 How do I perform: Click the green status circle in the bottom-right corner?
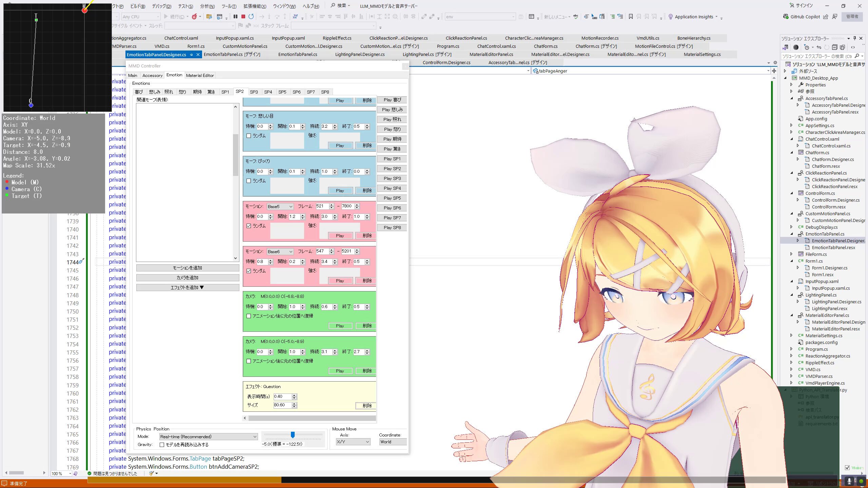(861, 481)
